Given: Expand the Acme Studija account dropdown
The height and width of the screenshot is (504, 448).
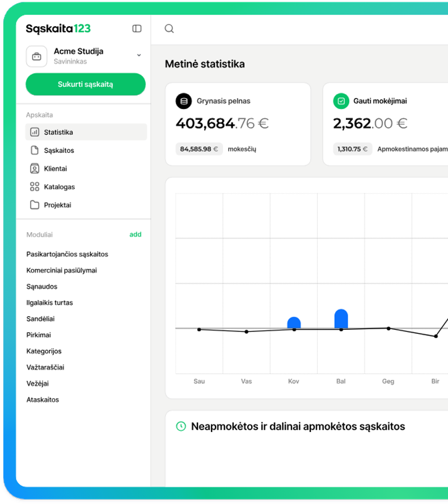Looking at the screenshot, I should 139,55.
